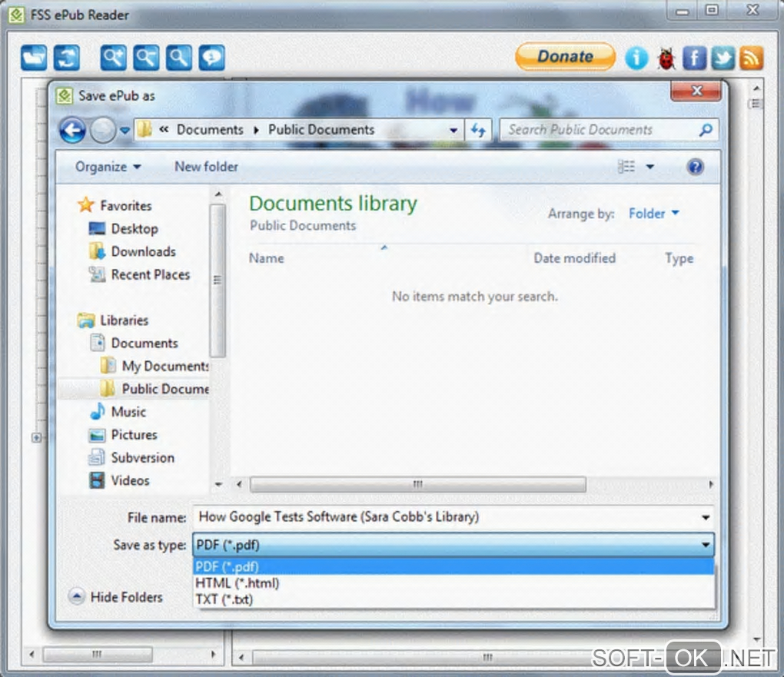Click the navigation pane scroll down arrow

click(x=218, y=484)
